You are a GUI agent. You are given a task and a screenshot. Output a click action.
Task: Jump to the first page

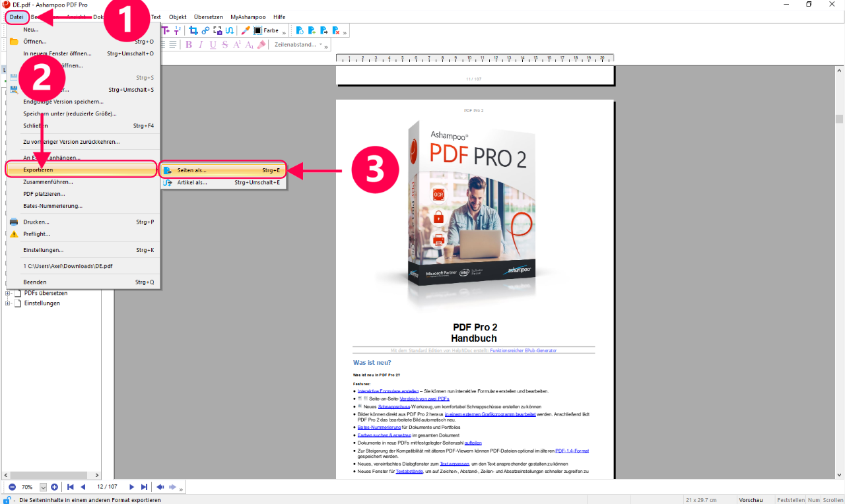71,487
